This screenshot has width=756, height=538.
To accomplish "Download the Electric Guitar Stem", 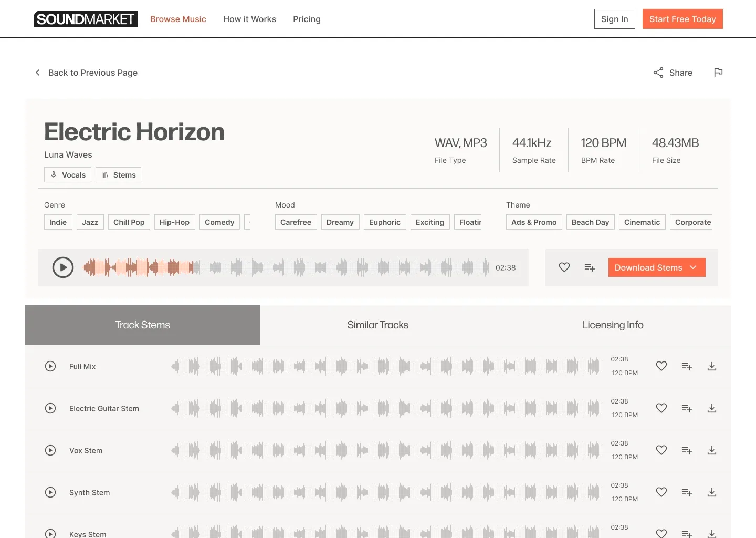I will (x=712, y=408).
